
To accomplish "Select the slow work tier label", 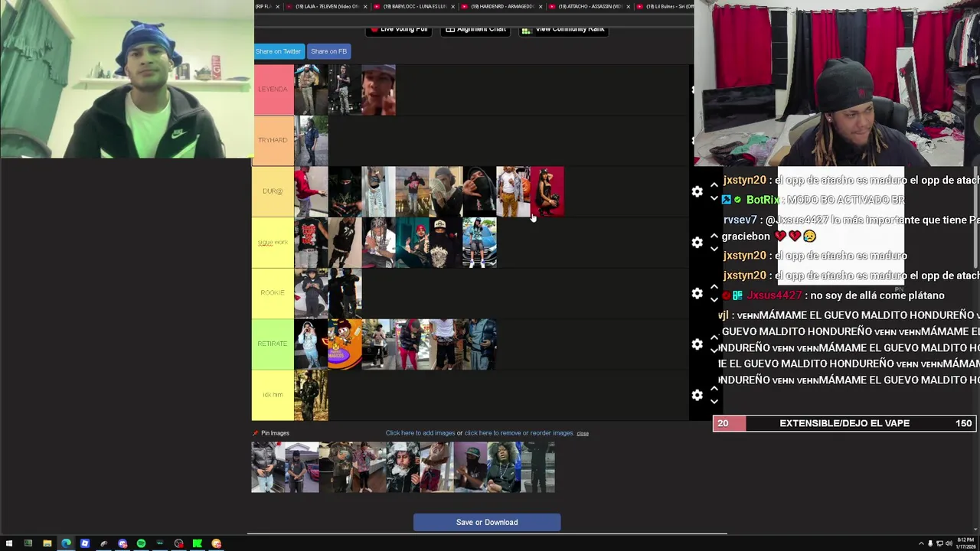I will tap(273, 243).
